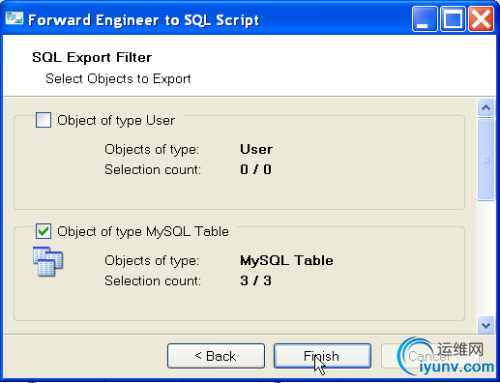This screenshot has height=383, width=500.
Task: Click the window title bar application icon
Action: pos(15,18)
